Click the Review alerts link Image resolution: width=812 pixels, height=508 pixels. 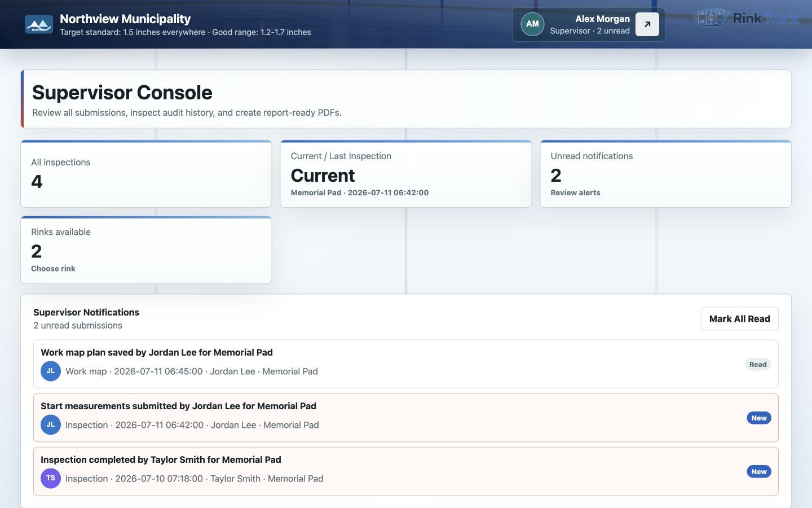coord(575,192)
